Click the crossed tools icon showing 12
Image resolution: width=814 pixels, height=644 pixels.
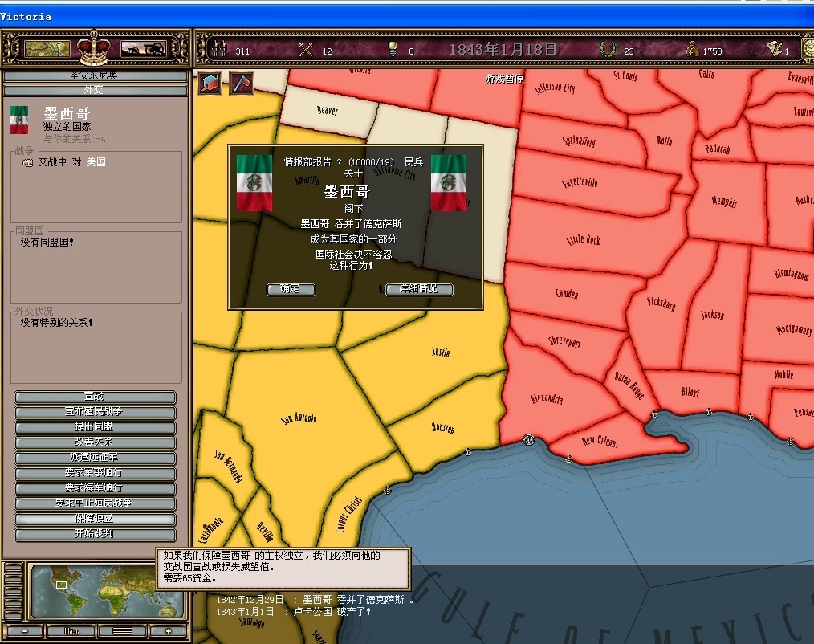tap(306, 50)
